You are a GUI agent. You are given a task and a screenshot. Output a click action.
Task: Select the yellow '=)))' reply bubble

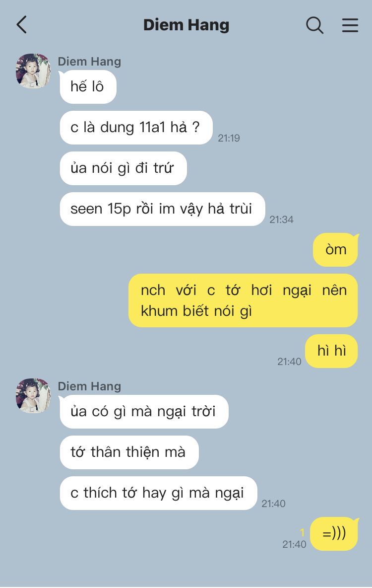[x=334, y=534]
